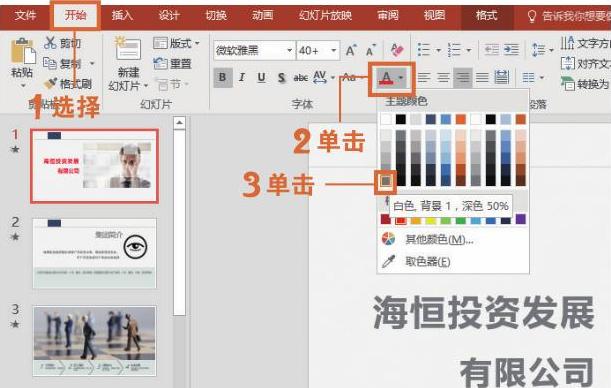Open the columns dropdown
Screen dimensions: 611x388
point(533,78)
